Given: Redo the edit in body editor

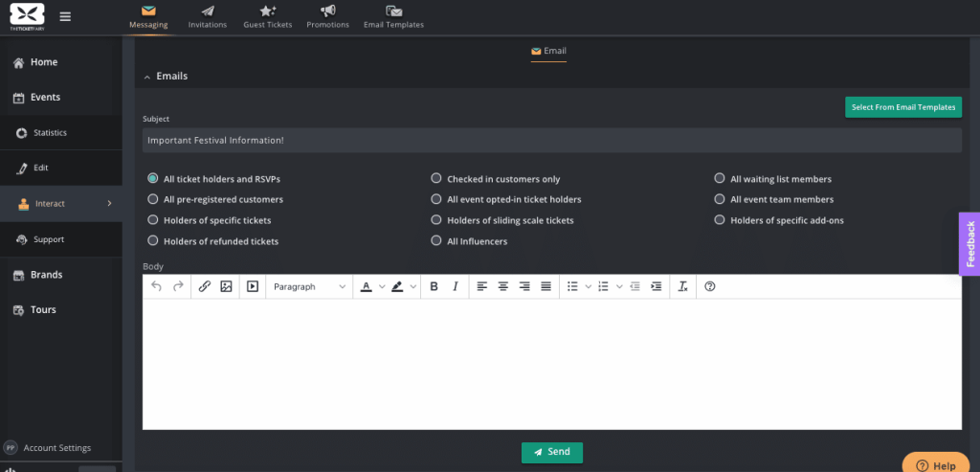Looking at the screenshot, I should [178, 286].
